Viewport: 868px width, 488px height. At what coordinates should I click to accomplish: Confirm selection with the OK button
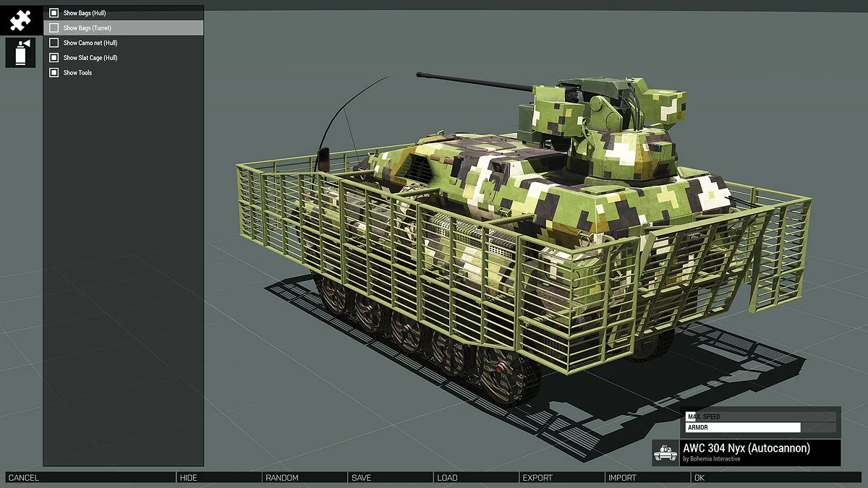pyautogui.click(x=699, y=478)
